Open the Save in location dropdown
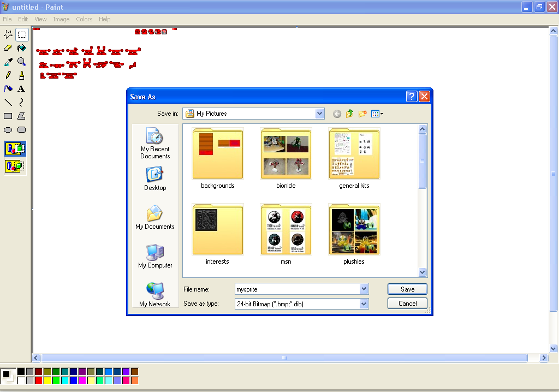The image size is (559, 392). tap(319, 114)
